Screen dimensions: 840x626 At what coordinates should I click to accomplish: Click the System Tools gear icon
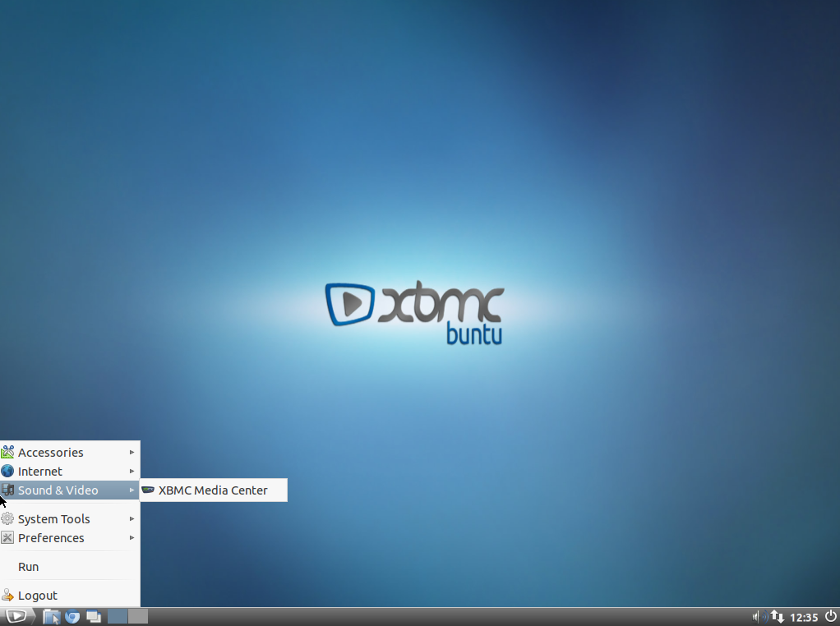click(x=8, y=518)
